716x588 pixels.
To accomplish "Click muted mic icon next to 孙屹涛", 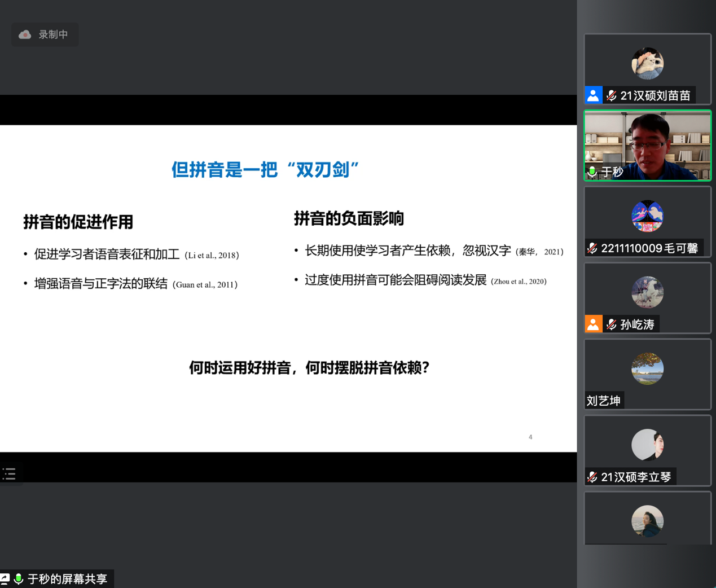I will (611, 324).
